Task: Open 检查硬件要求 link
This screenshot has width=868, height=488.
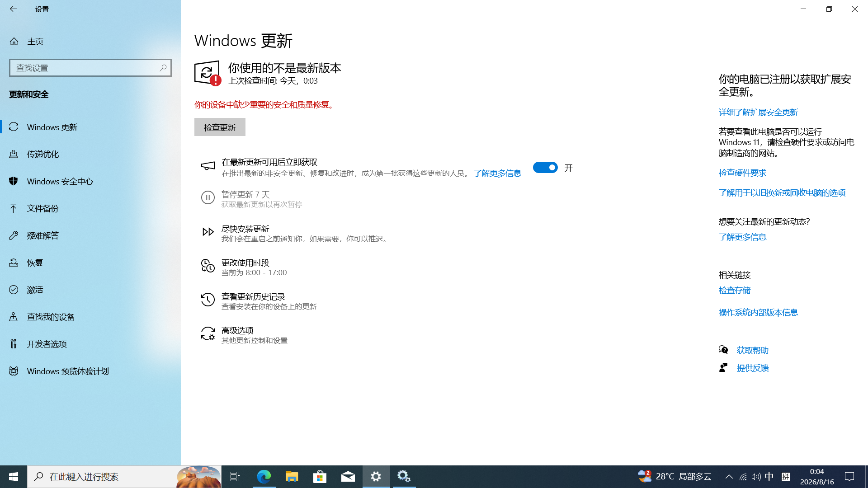Action: click(x=742, y=173)
